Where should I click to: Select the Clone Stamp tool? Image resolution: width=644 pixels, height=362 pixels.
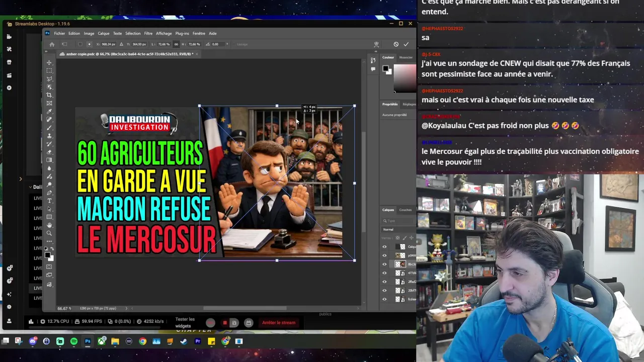pos(49,136)
